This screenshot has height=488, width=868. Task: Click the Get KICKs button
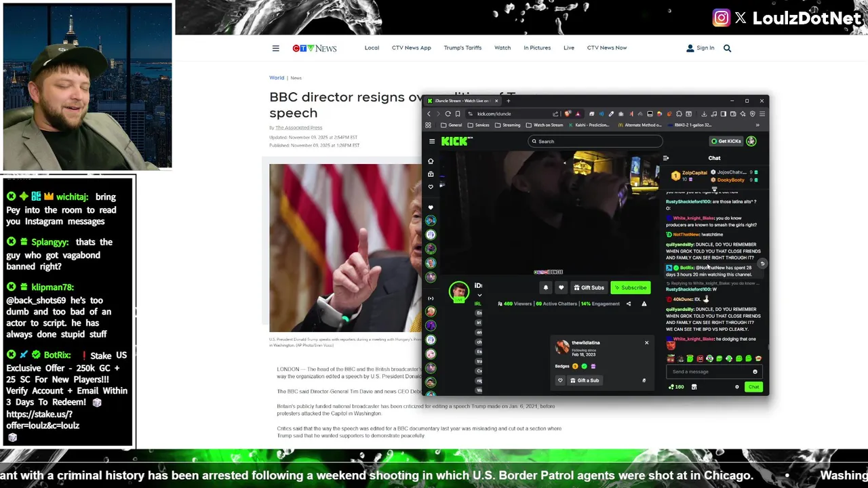(x=726, y=141)
